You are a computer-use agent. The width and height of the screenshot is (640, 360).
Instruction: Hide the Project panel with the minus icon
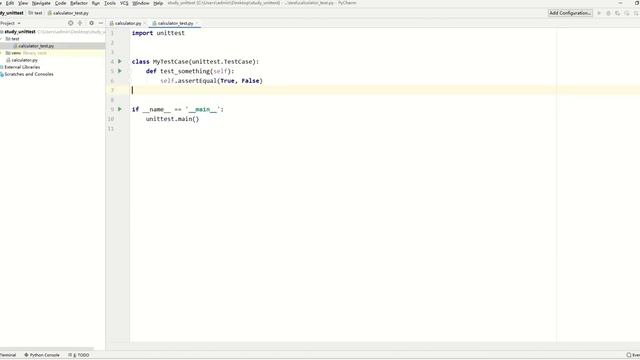pos(101,23)
